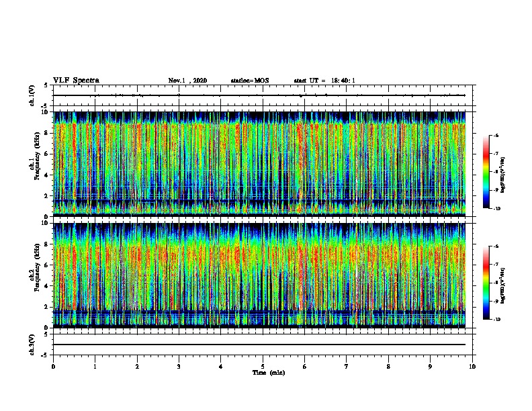Click the ch.1 frequency tick "2"
Viewport: 532px width, 411px height.
coord(47,196)
